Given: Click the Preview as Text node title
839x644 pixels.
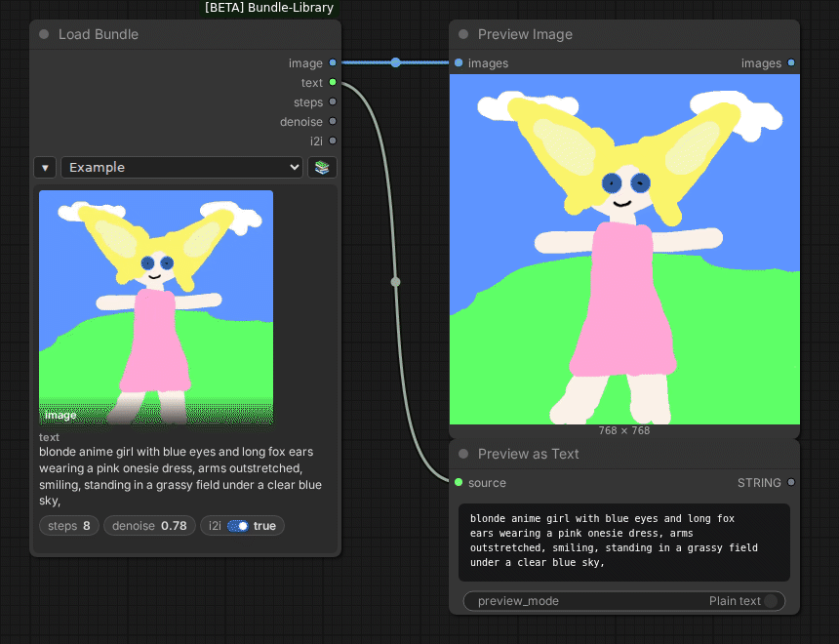Looking at the screenshot, I should [x=528, y=454].
